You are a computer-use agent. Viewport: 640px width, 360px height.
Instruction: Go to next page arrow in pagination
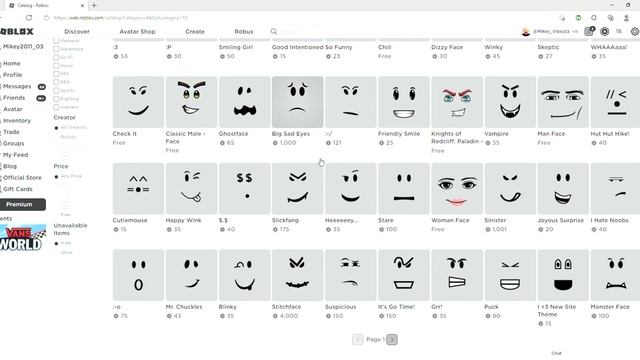[392, 340]
